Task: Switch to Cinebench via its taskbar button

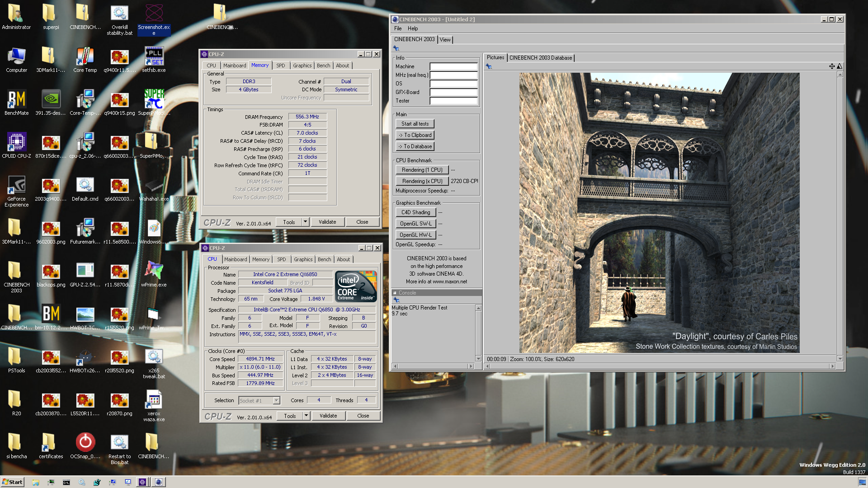Action: pos(159,482)
